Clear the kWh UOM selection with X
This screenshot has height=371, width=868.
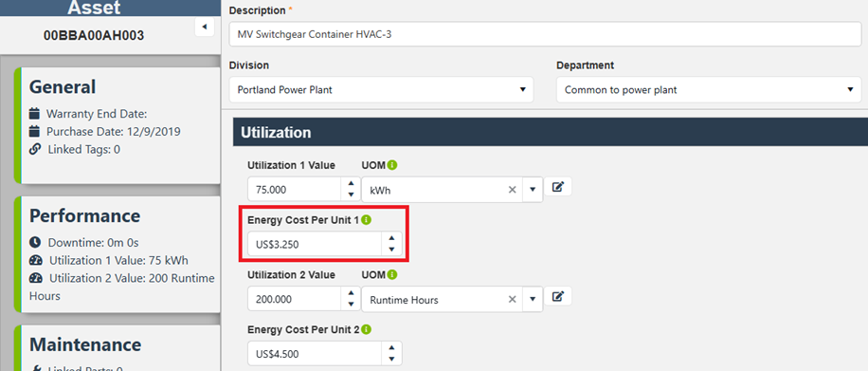pos(512,190)
